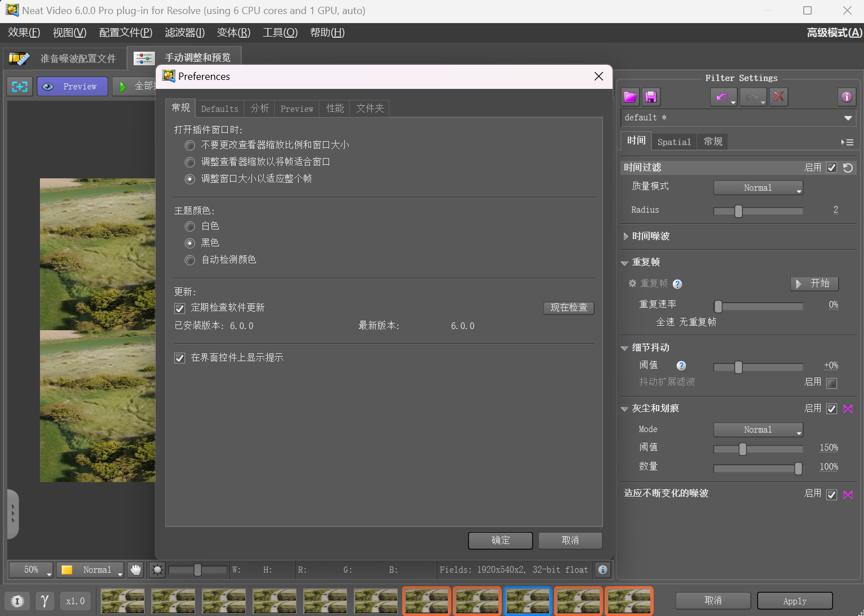
Task: Expand the 时间噪波 section
Action: click(x=625, y=236)
